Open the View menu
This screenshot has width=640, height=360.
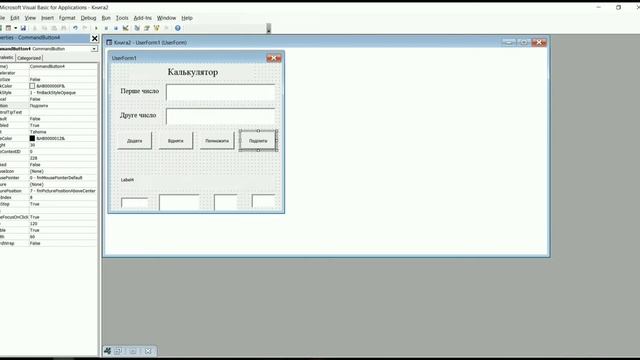point(30,18)
